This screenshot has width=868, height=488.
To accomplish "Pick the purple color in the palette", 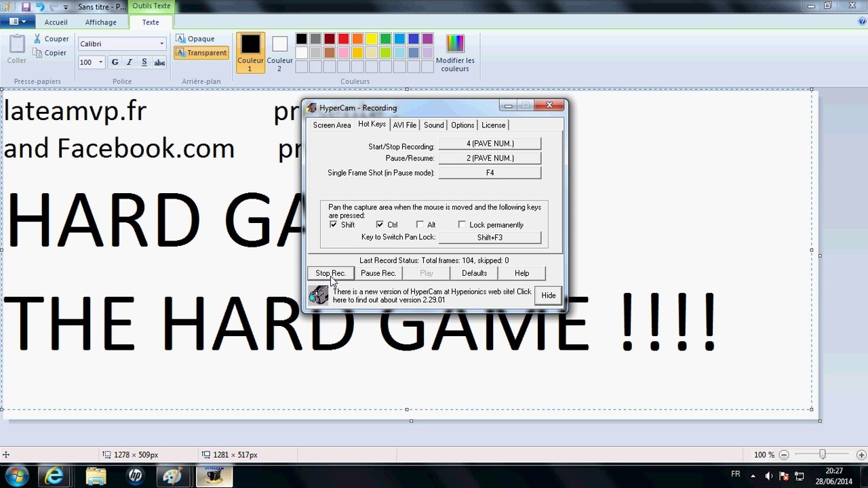I will tap(428, 39).
